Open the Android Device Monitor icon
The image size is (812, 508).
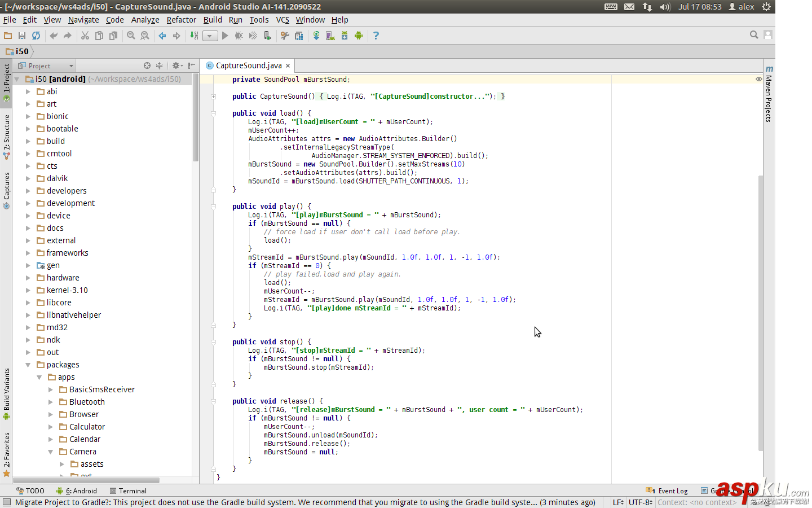(x=359, y=36)
